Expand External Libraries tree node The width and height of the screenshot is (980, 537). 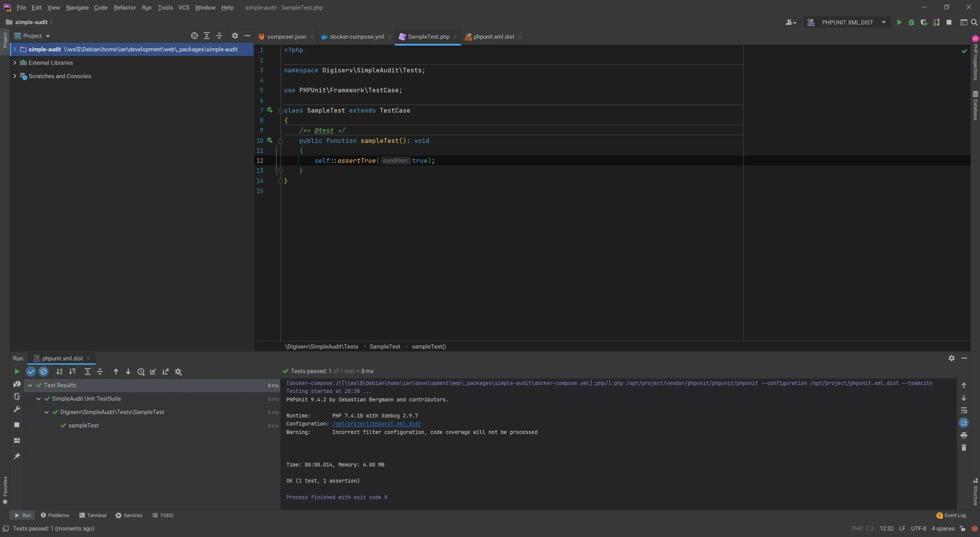[x=15, y=63]
